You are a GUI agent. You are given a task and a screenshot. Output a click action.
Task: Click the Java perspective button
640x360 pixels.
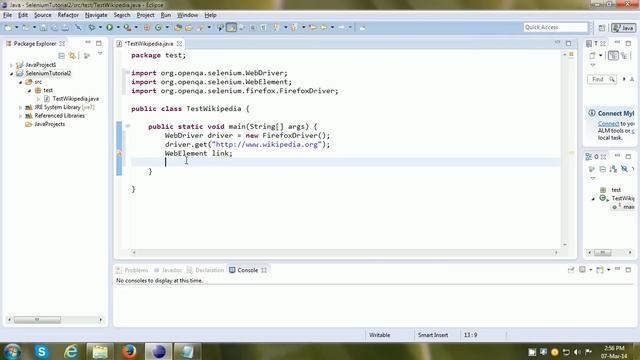pyautogui.click(x=623, y=28)
